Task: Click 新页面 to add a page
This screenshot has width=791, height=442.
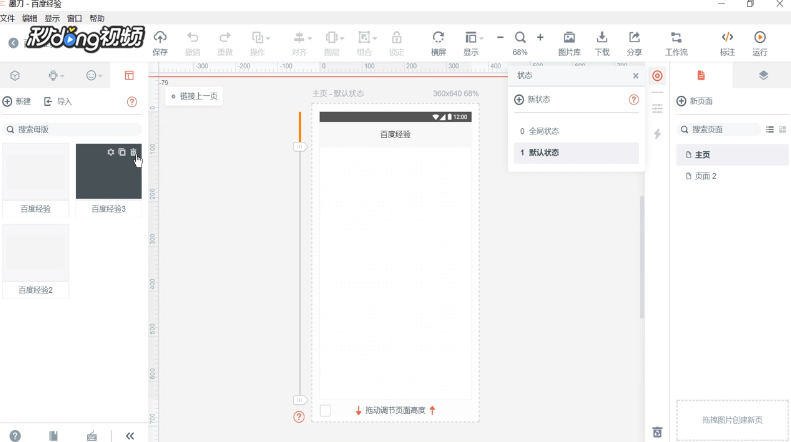Action: 695,101
